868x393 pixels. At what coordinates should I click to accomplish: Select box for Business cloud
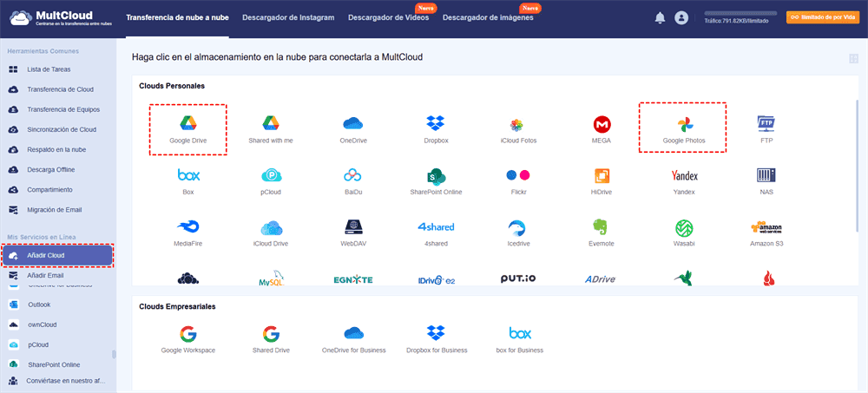pyautogui.click(x=520, y=333)
